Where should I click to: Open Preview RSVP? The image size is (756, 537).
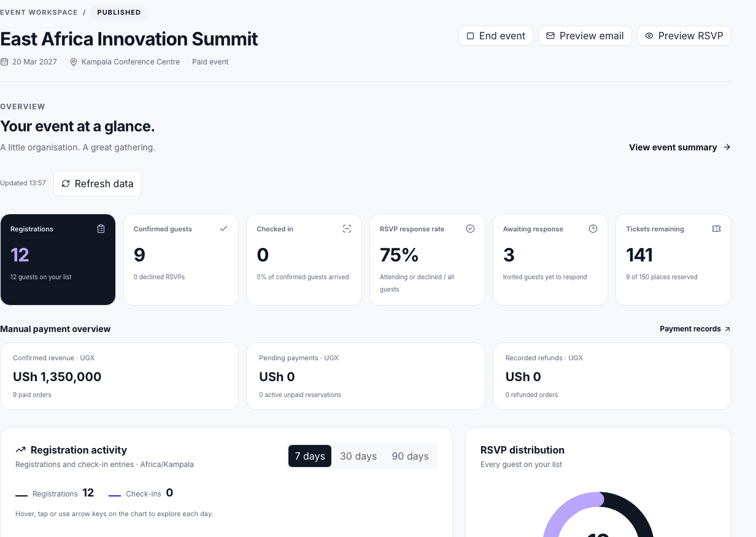[x=684, y=36]
